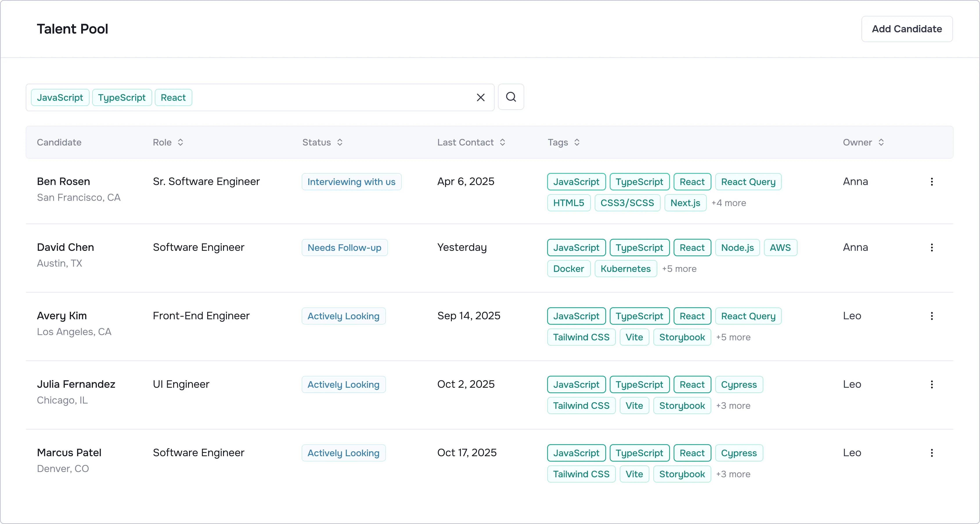Image resolution: width=980 pixels, height=524 pixels.
Task: Click TypeScript filter chip in search box
Action: coord(122,98)
